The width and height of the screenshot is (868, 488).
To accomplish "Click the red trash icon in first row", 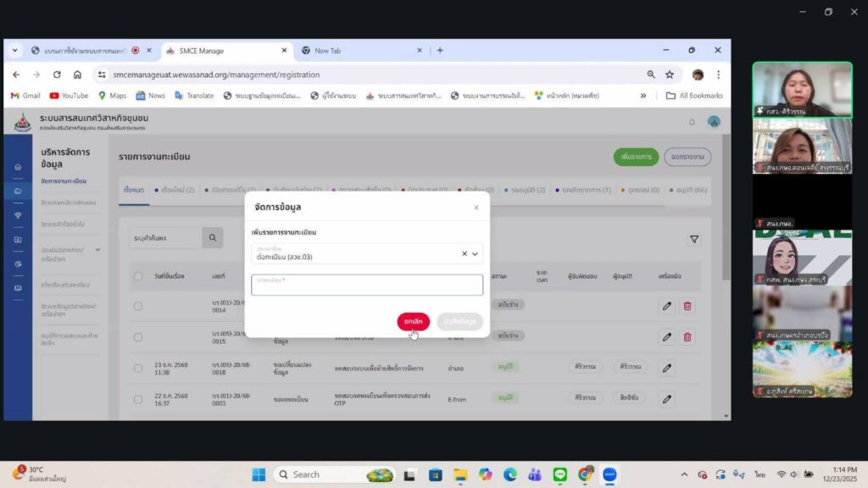I will pyautogui.click(x=687, y=306).
